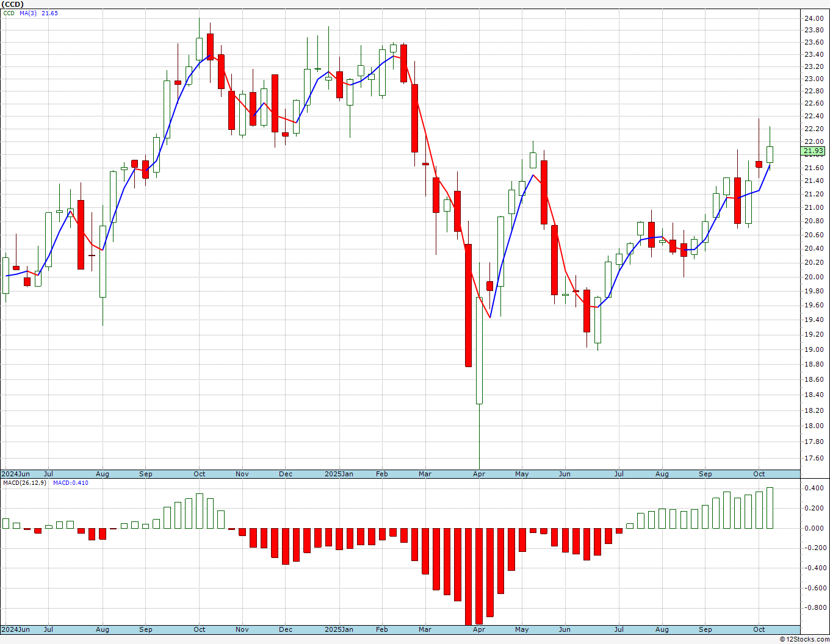Select Apr on the price chart date axis
This screenshot has width=830, height=644.
479,474
